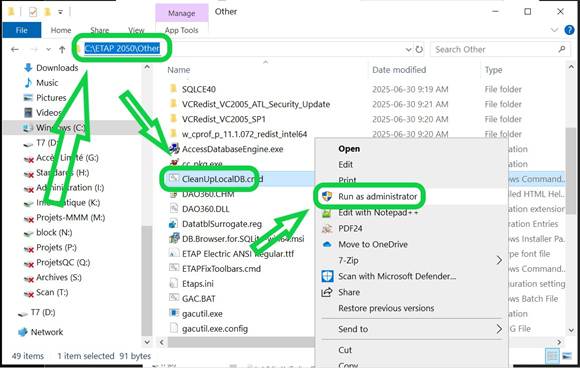Choose Edit with Notepad++
The height and width of the screenshot is (368, 580).
click(378, 213)
